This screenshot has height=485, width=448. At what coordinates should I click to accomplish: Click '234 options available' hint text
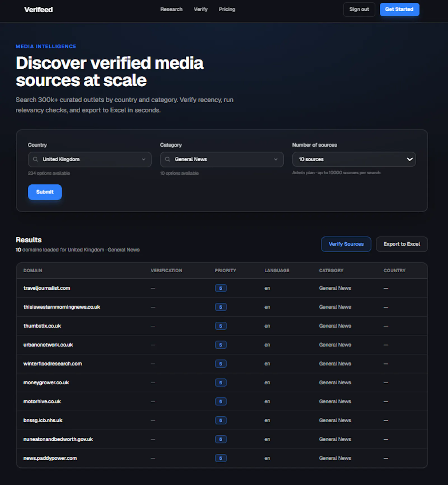click(x=49, y=173)
